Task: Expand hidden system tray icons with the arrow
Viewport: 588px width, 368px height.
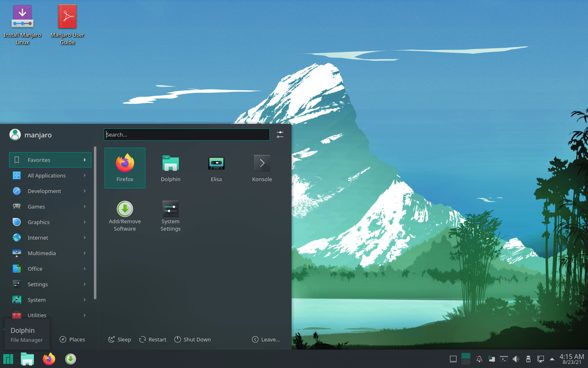Action: [x=552, y=359]
